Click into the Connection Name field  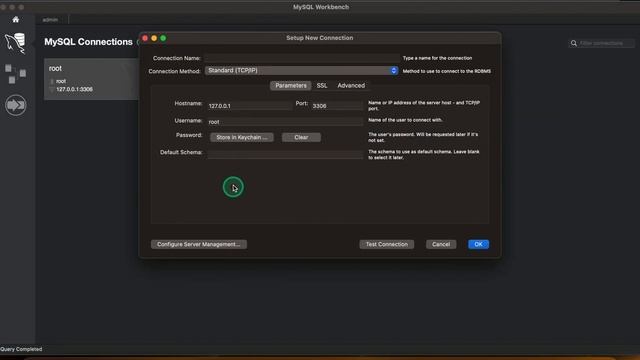[302, 58]
